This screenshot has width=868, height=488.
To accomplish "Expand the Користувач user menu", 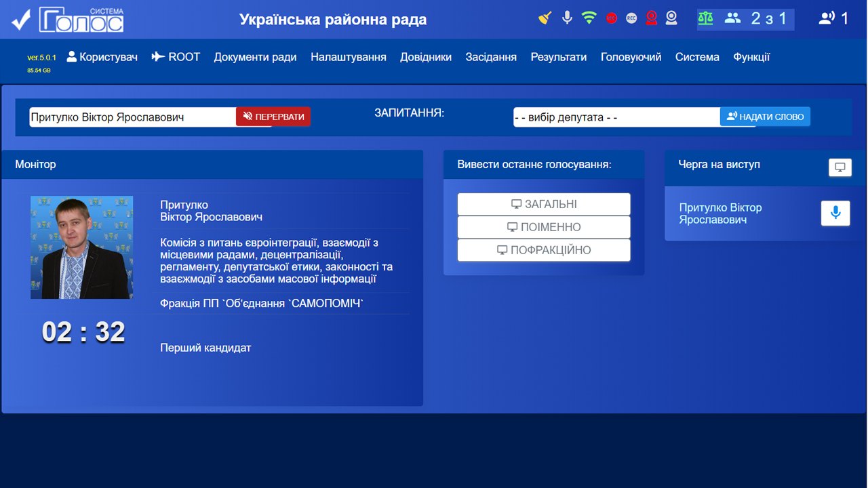I will pos(102,57).
